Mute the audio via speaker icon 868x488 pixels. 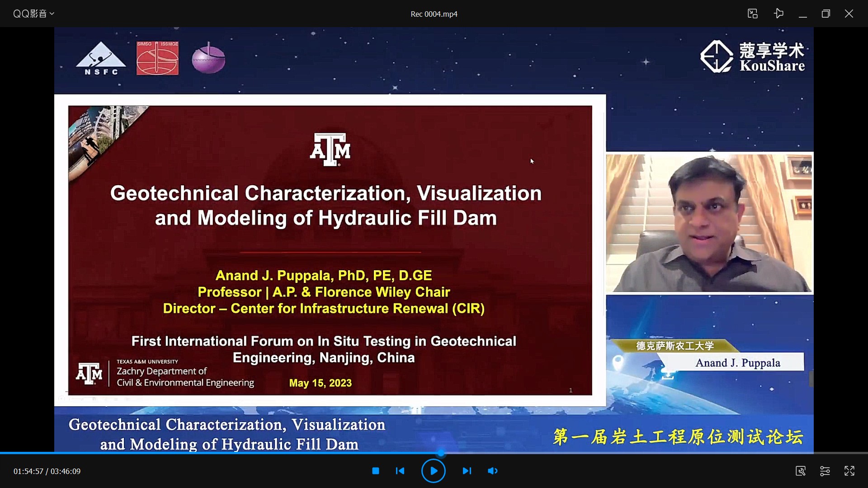click(492, 471)
